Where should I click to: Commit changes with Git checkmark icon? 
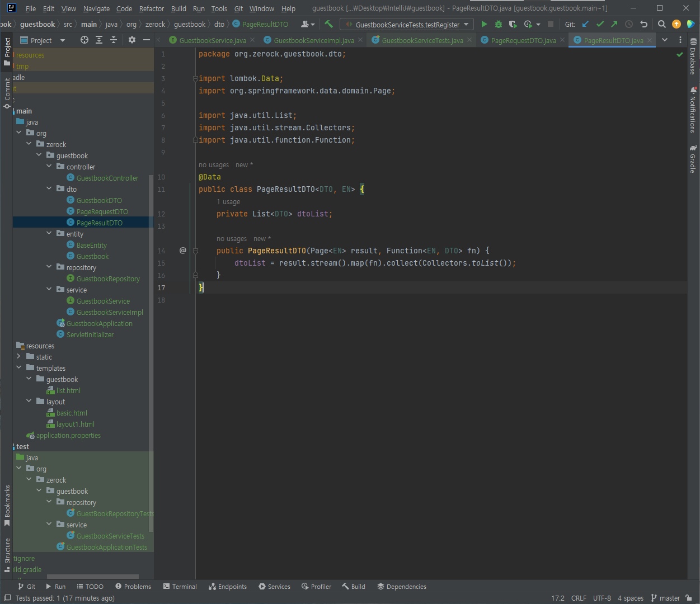pyautogui.click(x=600, y=24)
